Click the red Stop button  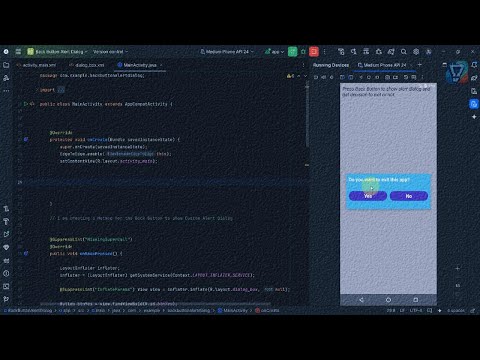pos(314,52)
